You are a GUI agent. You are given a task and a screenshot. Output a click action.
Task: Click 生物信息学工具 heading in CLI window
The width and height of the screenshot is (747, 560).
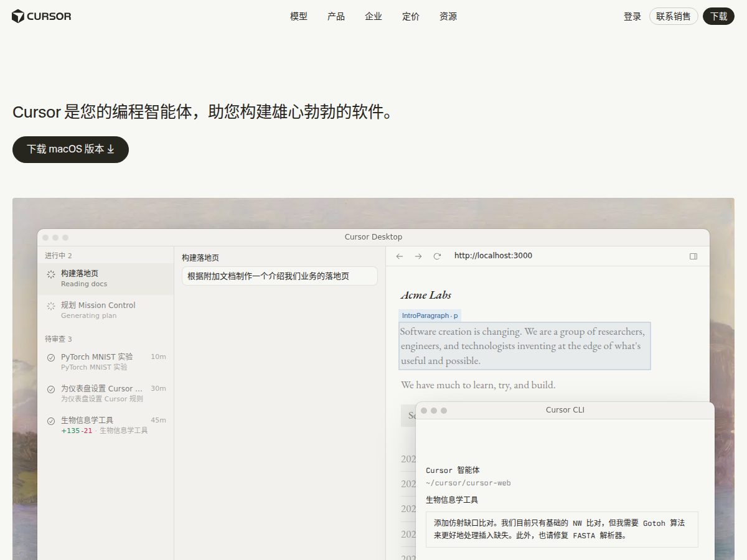[x=452, y=500]
